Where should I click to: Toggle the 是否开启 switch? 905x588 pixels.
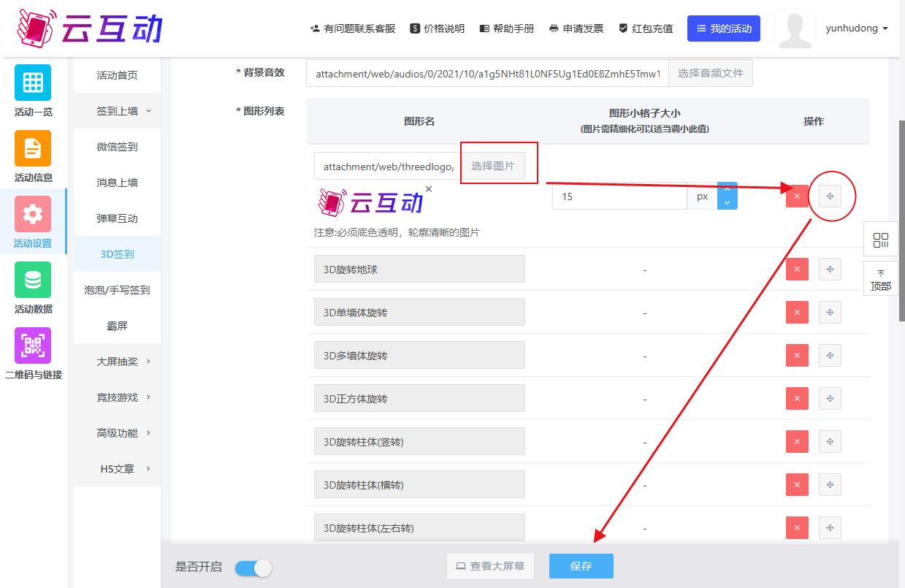coord(253,568)
